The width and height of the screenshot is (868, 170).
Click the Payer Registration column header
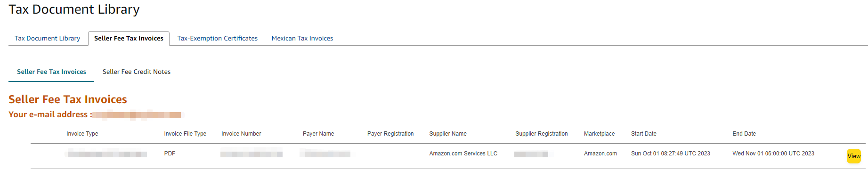tap(390, 134)
